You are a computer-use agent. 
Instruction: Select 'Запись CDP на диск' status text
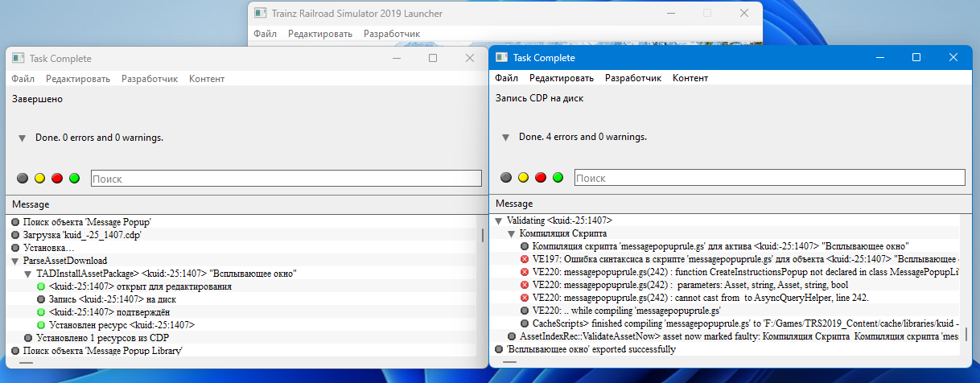[539, 98]
